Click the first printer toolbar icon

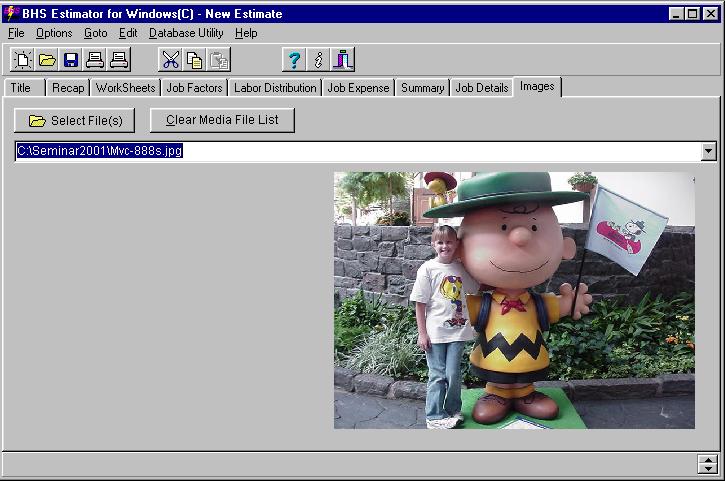coord(95,60)
